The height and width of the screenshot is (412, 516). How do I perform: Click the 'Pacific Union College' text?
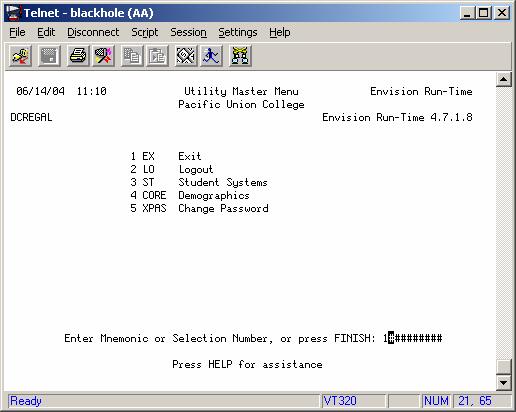[241, 104]
